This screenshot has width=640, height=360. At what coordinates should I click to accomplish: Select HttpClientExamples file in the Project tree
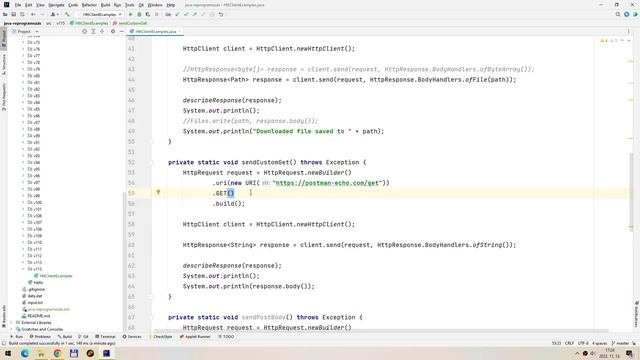(x=53, y=276)
